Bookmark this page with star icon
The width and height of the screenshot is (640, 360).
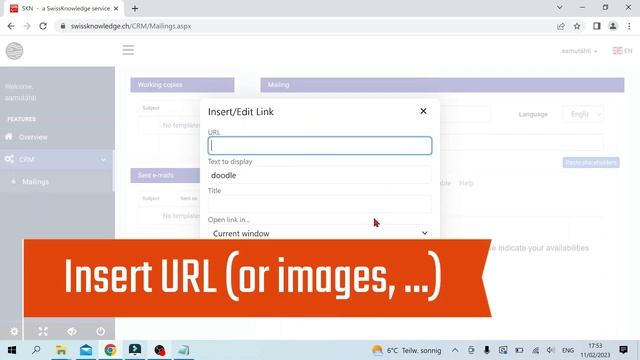[x=577, y=26]
